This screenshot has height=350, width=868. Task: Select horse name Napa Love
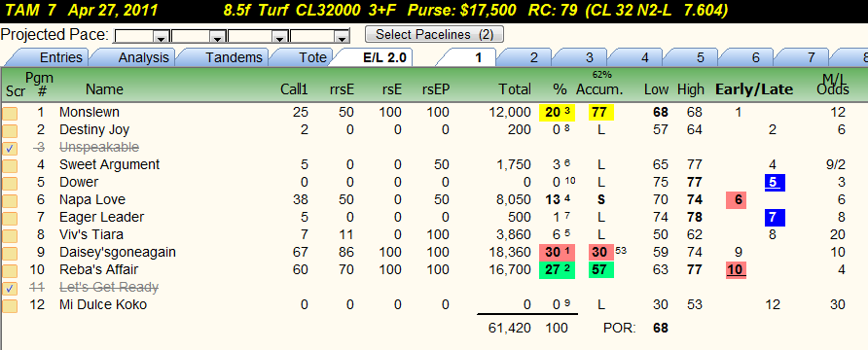click(x=92, y=200)
